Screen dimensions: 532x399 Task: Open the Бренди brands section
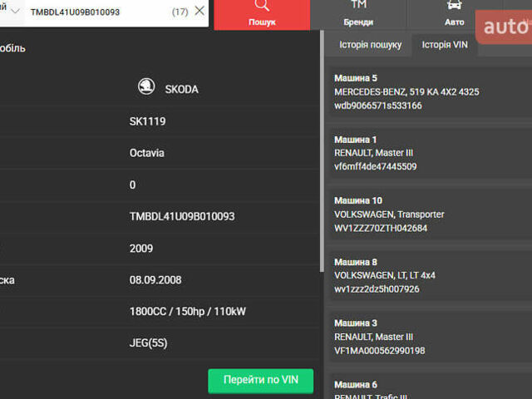(357, 15)
